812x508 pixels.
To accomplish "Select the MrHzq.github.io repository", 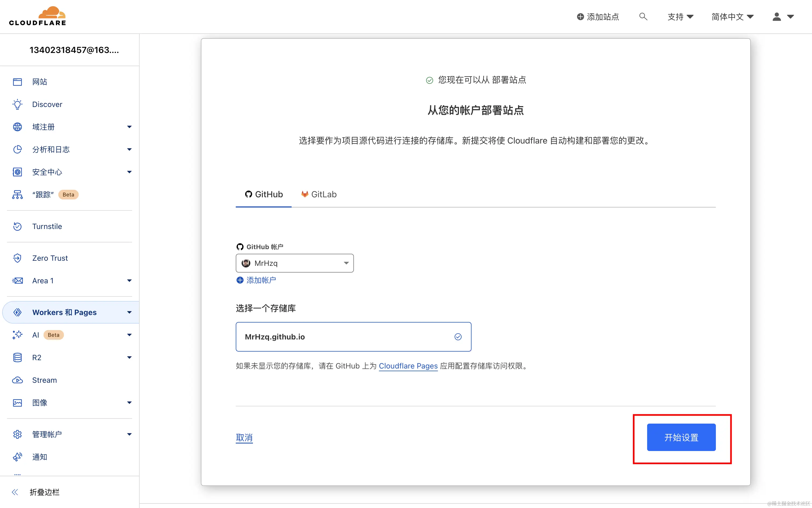I will pyautogui.click(x=353, y=337).
